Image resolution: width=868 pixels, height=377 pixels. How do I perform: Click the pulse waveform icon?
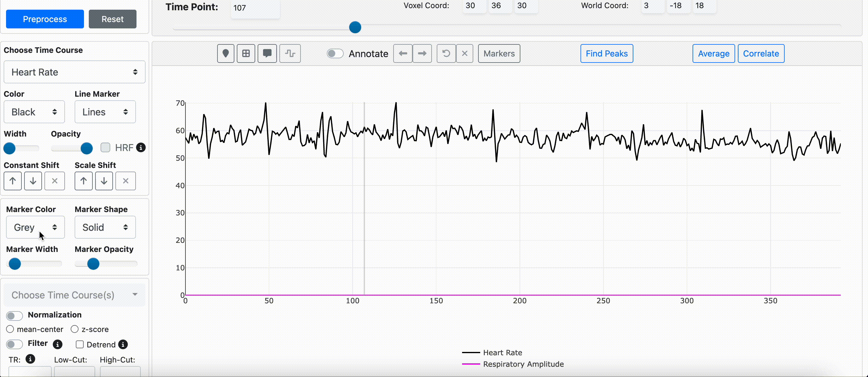[290, 53]
